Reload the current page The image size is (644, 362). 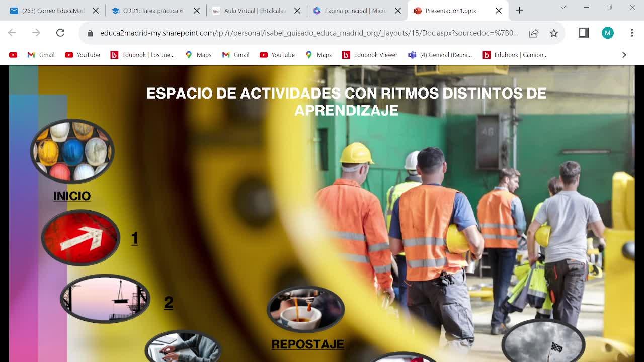click(60, 33)
